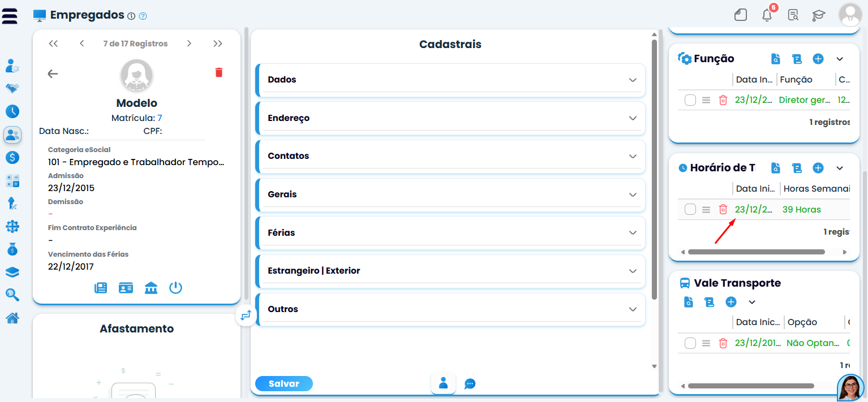Click the Cadastrais panel vertical scrollbar
This screenshot has height=402, width=868.
pyautogui.click(x=655, y=170)
